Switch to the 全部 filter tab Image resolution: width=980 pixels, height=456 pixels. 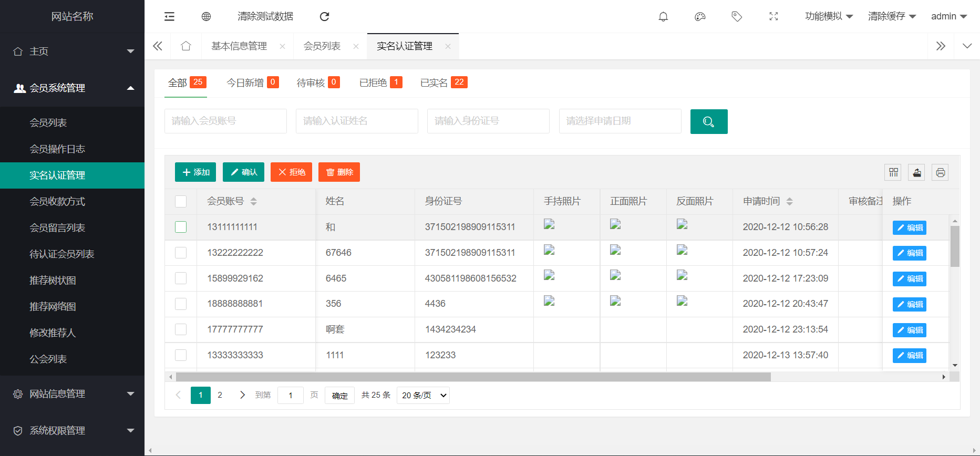[187, 82]
